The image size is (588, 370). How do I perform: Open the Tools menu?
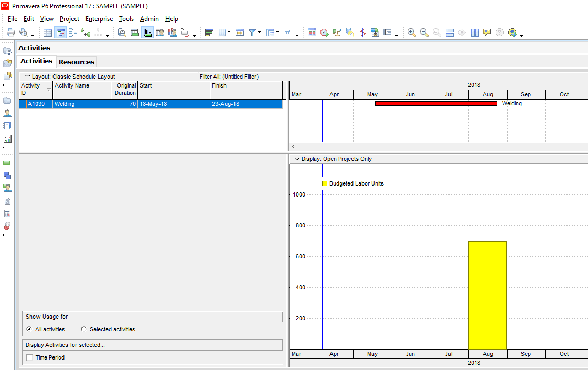click(126, 19)
